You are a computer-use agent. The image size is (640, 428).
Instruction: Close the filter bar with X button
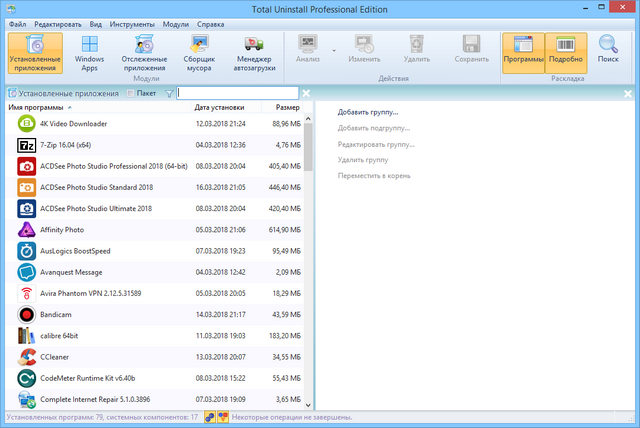307,93
